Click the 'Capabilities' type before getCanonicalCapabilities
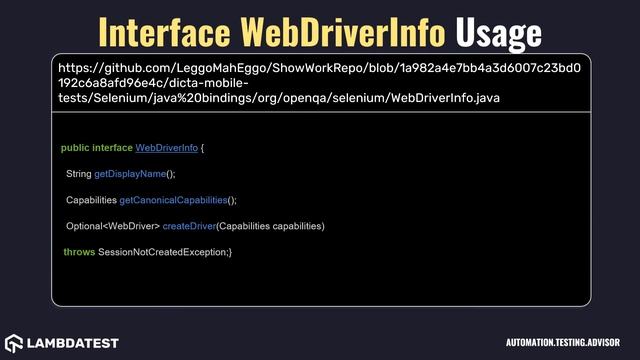The image size is (640, 360). click(91, 200)
